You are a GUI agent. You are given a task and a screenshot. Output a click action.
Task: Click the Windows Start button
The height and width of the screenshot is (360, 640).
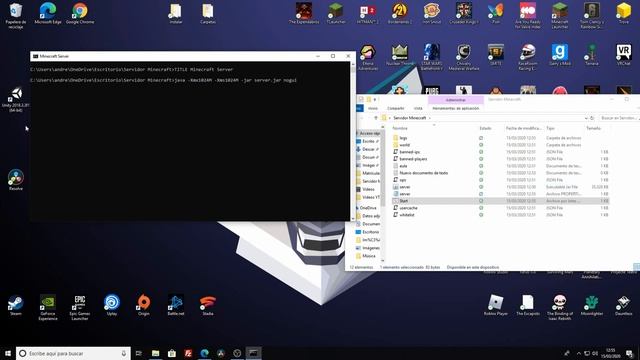point(8,353)
